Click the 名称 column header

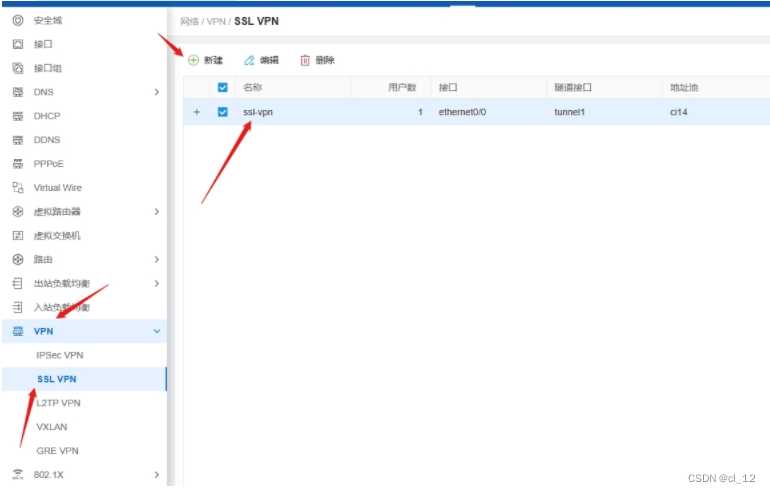[x=252, y=87]
